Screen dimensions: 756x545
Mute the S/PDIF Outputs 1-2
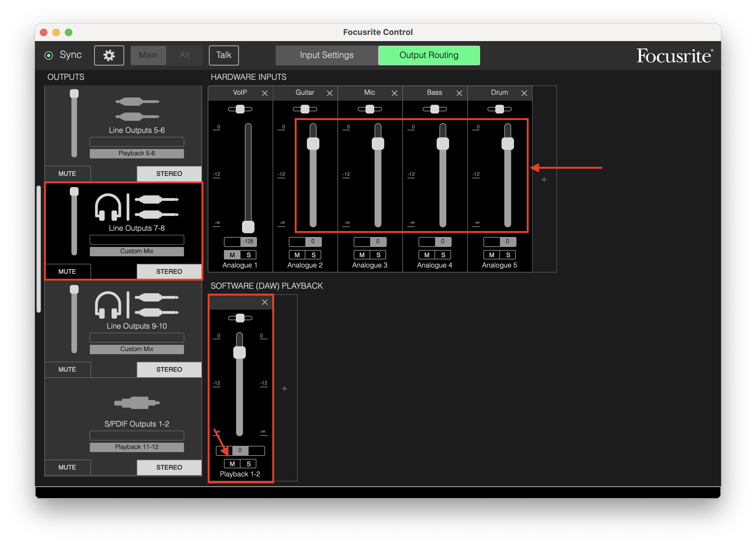coord(67,467)
